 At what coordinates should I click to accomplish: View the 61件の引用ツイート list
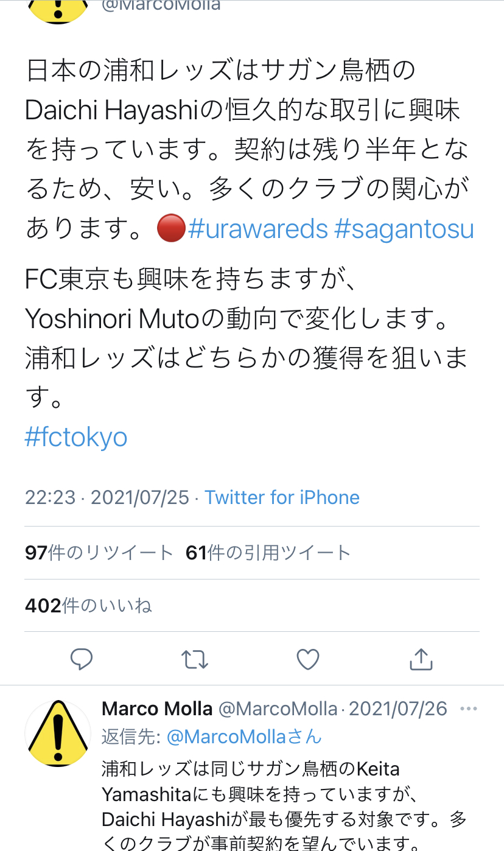(x=268, y=553)
